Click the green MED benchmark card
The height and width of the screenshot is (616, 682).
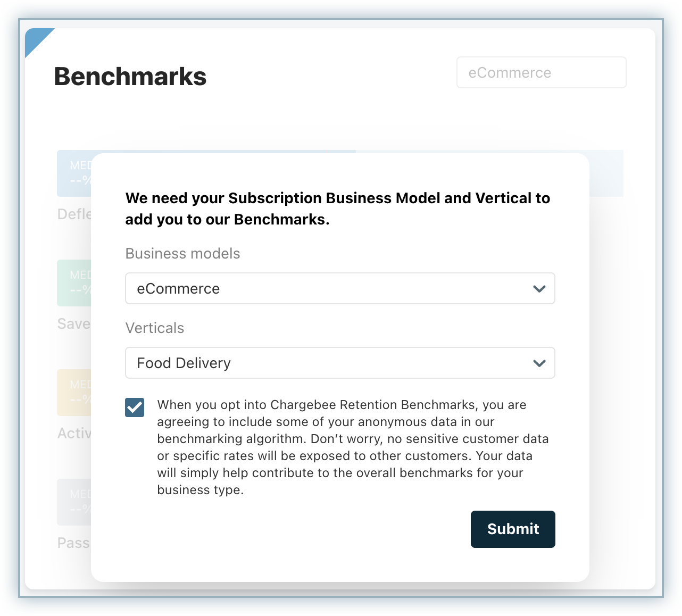point(74,283)
